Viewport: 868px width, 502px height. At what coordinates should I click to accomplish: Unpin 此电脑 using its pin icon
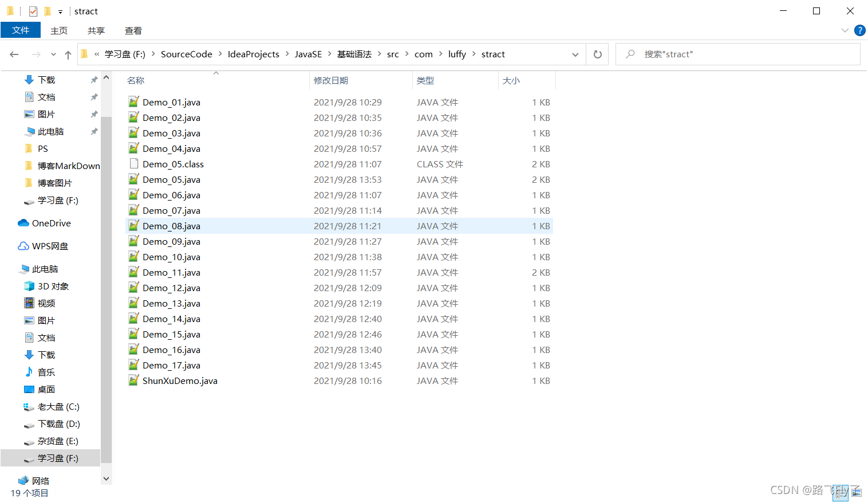pos(94,131)
